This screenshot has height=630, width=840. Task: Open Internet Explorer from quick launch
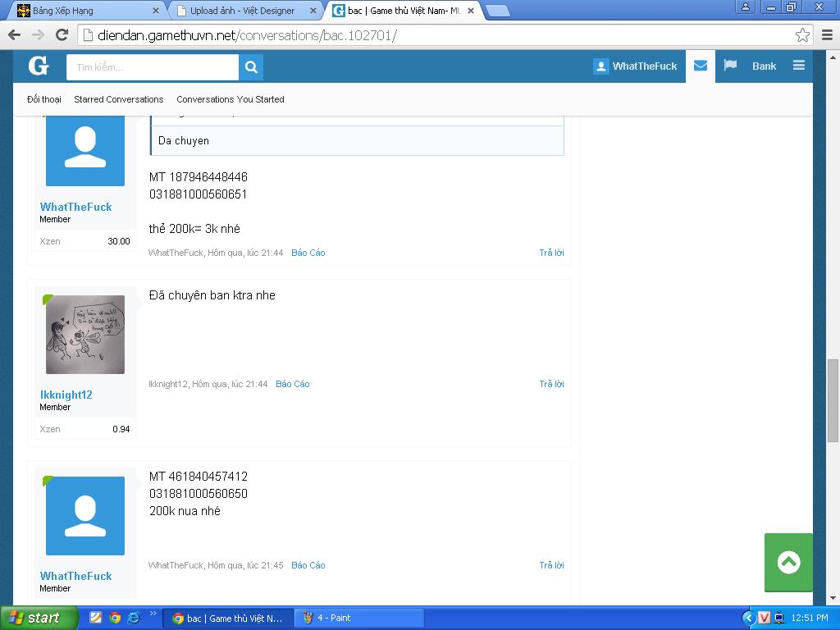[134, 618]
